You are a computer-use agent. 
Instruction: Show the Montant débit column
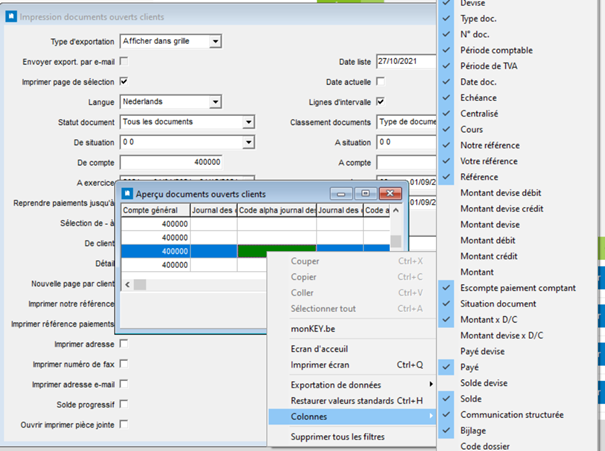(x=517, y=240)
